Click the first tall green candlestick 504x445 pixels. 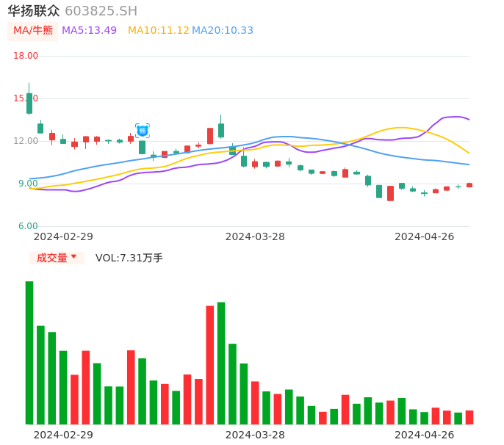coord(29,103)
